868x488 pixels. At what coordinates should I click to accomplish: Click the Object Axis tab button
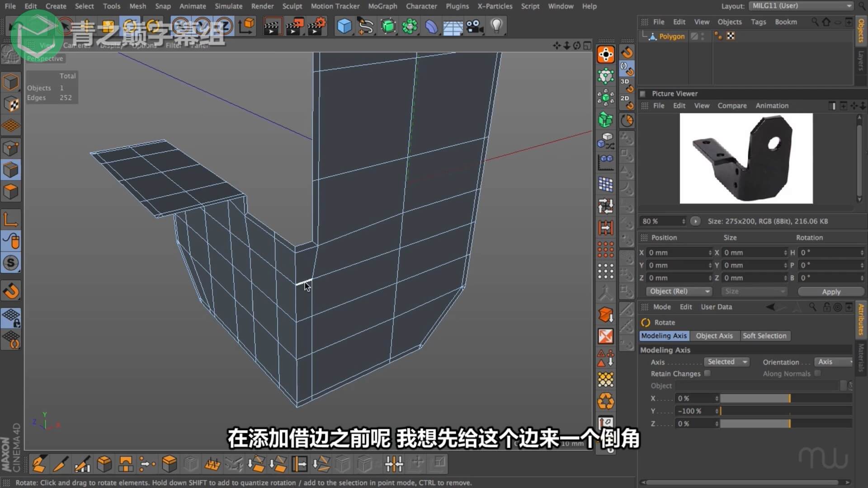point(714,336)
